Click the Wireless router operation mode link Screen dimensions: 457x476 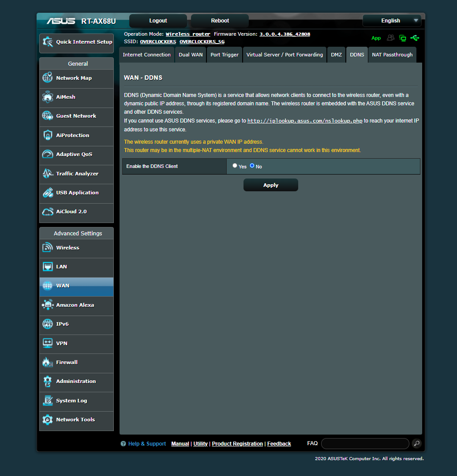188,34
